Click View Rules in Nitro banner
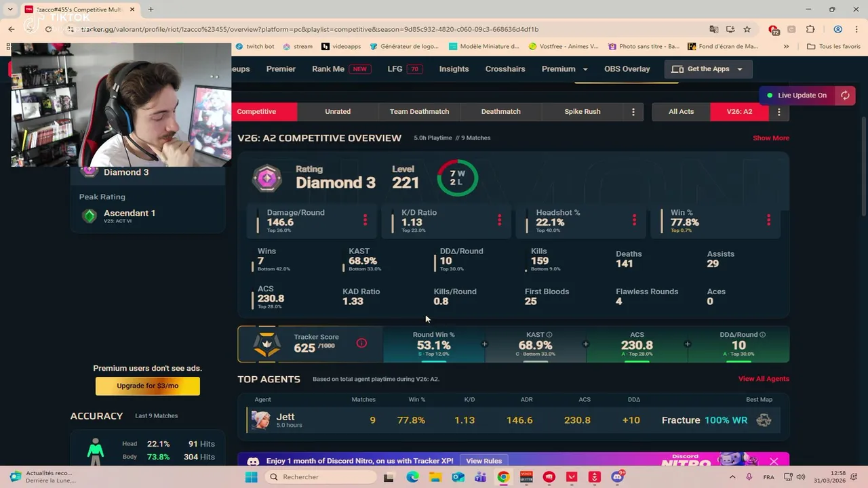 coord(484,461)
